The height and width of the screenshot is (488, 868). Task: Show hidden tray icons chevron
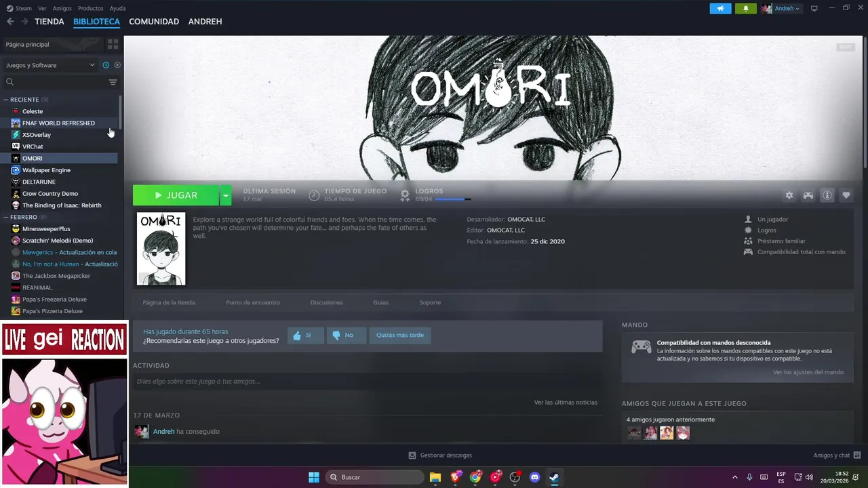pyautogui.click(x=734, y=477)
